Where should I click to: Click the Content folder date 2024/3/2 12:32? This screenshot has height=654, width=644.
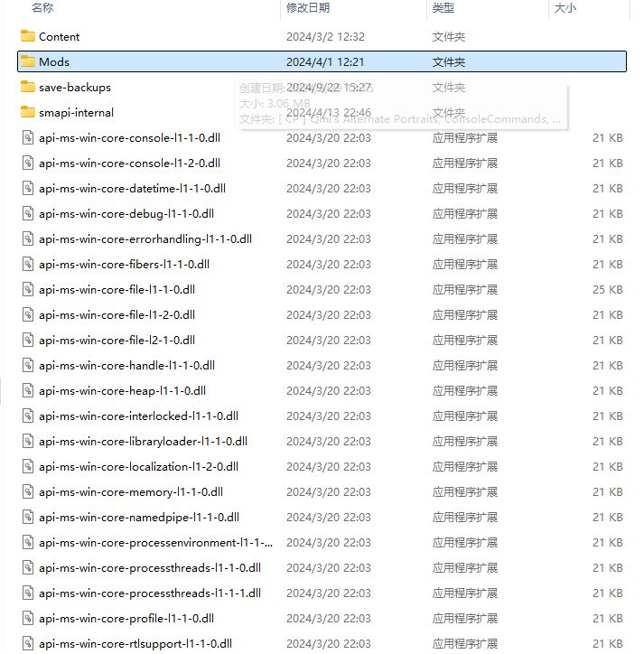tap(325, 37)
